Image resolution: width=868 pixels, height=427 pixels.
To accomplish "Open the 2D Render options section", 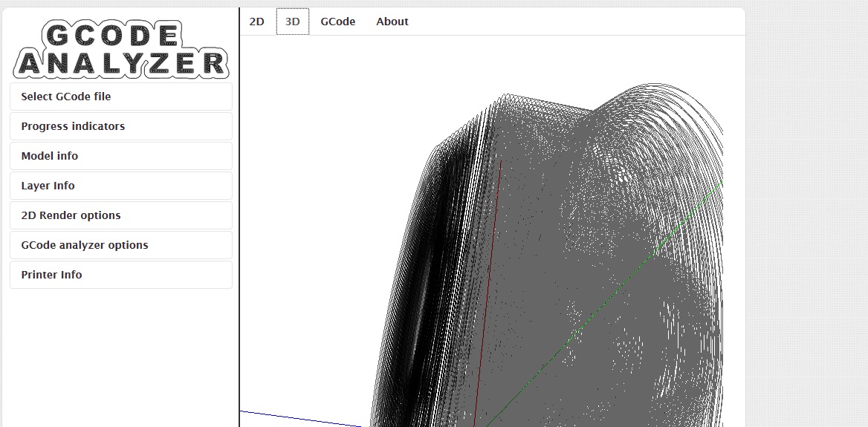I will 121,215.
